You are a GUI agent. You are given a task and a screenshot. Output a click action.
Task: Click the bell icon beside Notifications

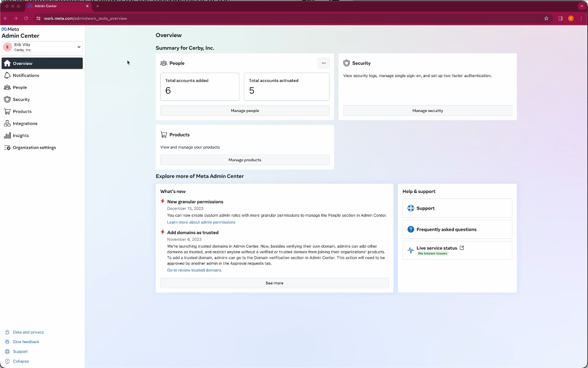[x=7, y=75]
